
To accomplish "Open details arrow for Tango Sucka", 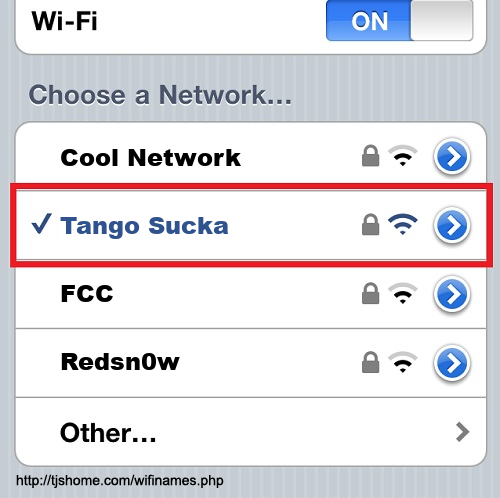I will tap(452, 225).
